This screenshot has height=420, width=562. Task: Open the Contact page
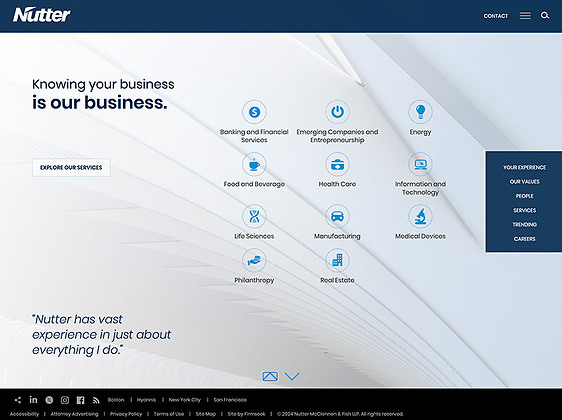[496, 16]
